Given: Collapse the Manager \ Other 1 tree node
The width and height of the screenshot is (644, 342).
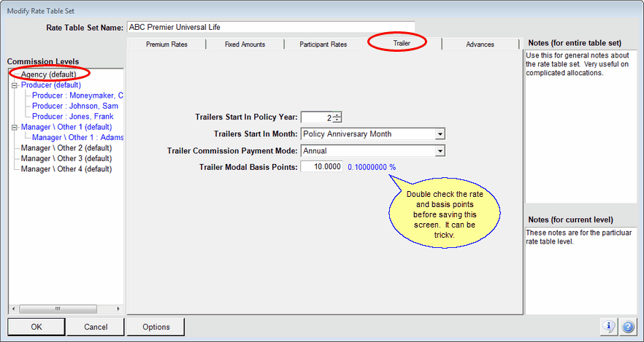Looking at the screenshot, I should 14,127.
